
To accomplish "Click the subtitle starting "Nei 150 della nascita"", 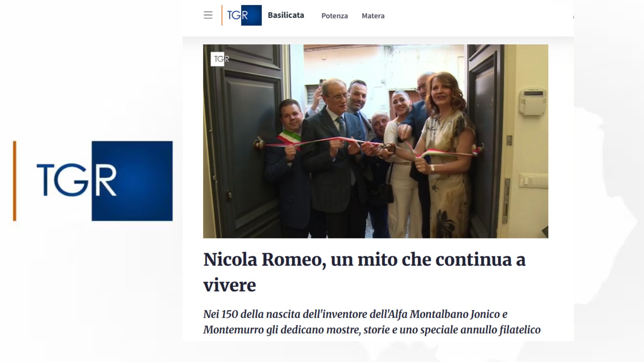I will pos(372,322).
